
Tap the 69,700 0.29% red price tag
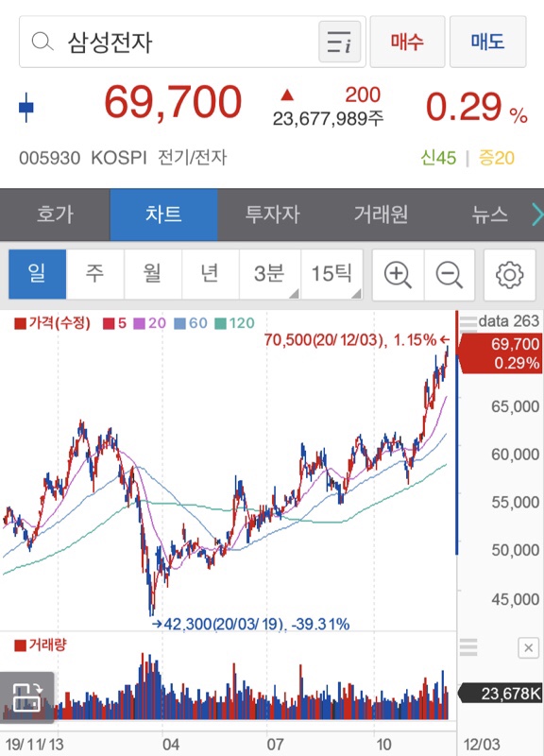[x=501, y=353]
